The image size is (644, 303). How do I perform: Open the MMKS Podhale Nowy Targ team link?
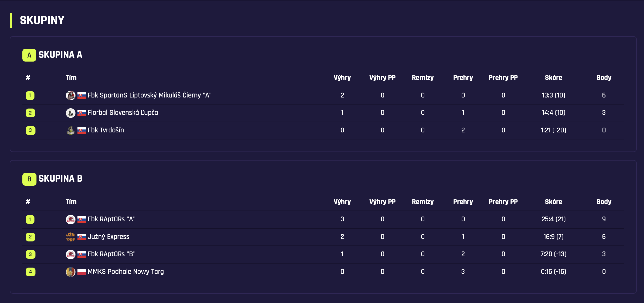tap(126, 272)
